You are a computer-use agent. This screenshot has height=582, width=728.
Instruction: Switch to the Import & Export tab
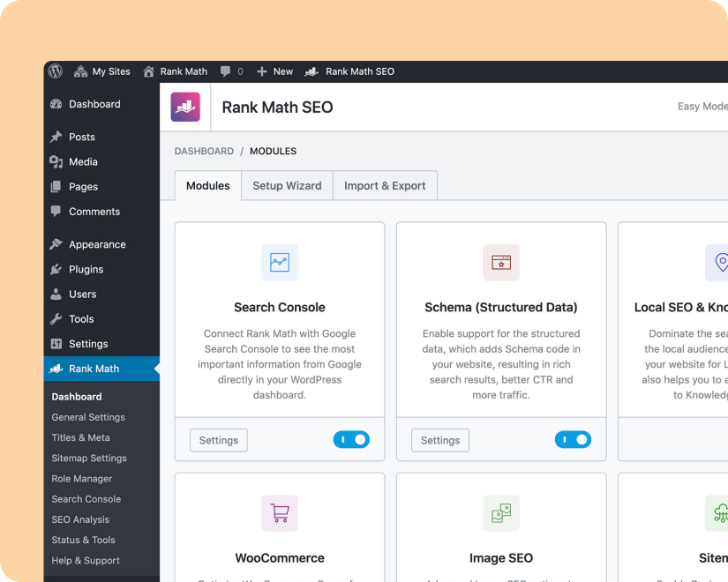[385, 186]
